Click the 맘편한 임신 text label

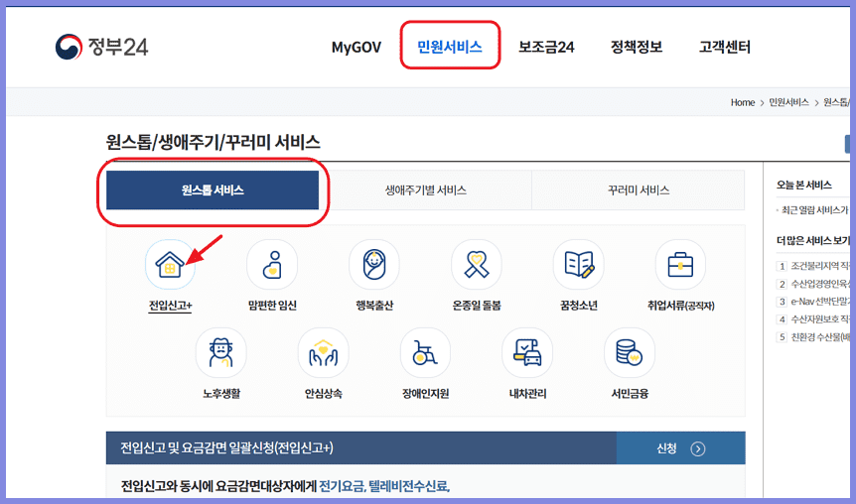pyautogui.click(x=272, y=306)
